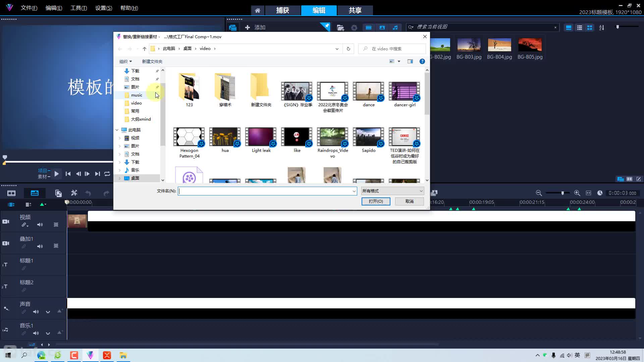Go to end of preview
644x362 pixels.
(x=97, y=174)
